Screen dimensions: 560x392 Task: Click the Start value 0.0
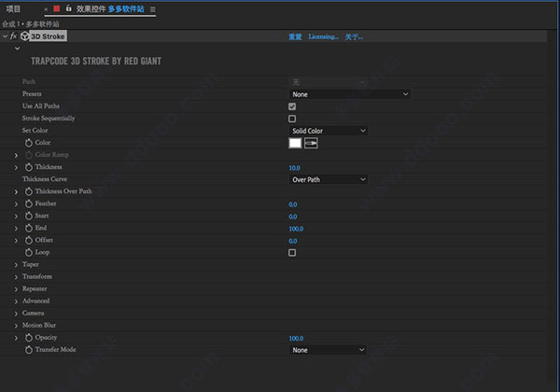(x=293, y=217)
